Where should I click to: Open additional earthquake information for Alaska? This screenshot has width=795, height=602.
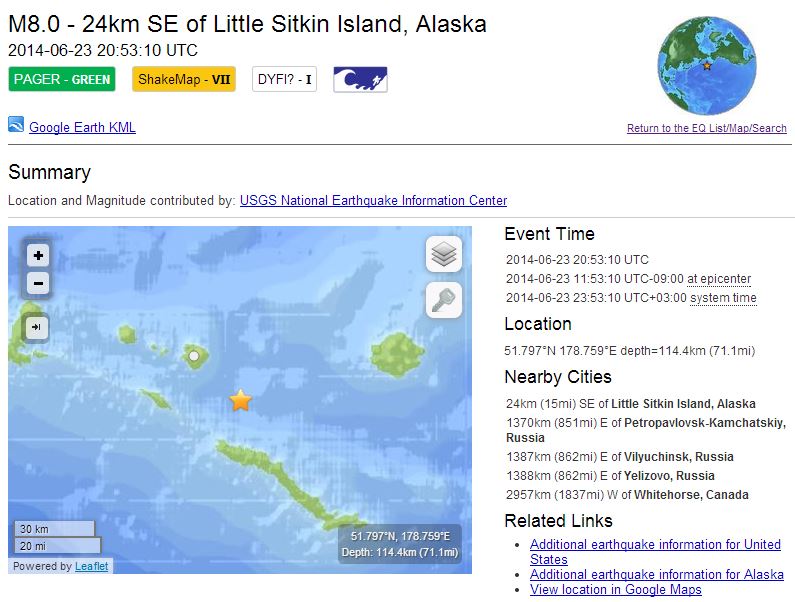(x=656, y=574)
